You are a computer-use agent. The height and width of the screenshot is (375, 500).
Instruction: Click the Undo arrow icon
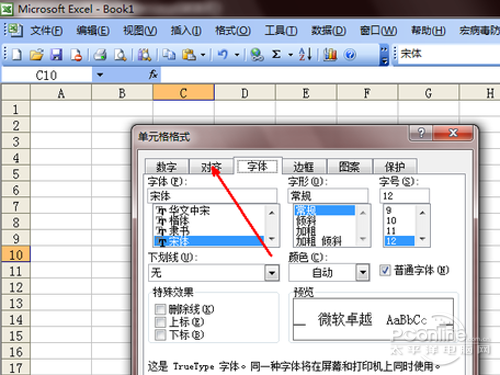tap(223, 54)
